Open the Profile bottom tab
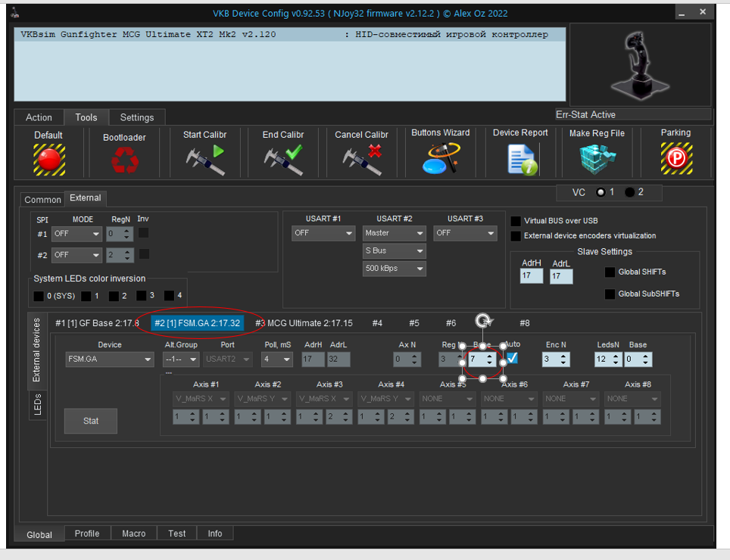The height and width of the screenshot is (560, 730). (x=87, y=534)
